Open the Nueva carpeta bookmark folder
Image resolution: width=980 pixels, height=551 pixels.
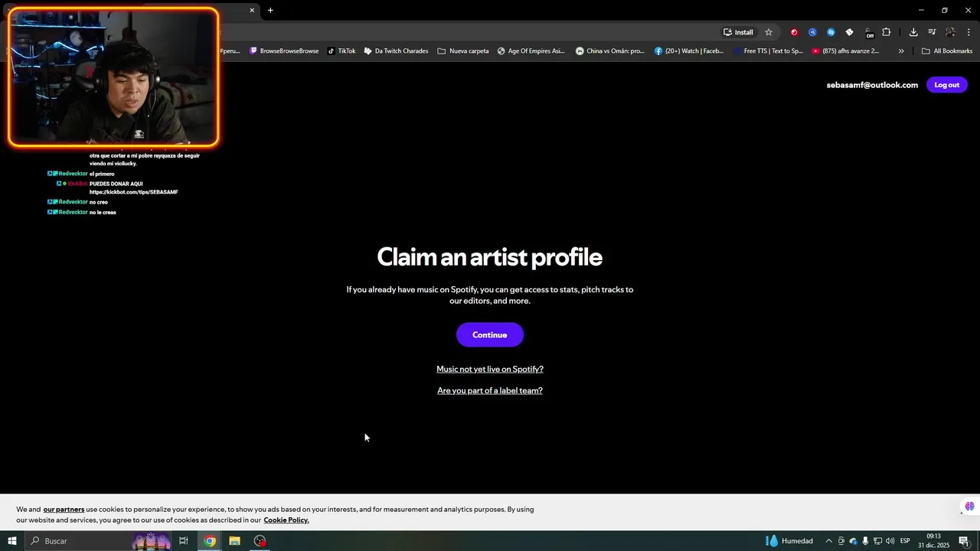pyautogui.click(x=463, y=51)
